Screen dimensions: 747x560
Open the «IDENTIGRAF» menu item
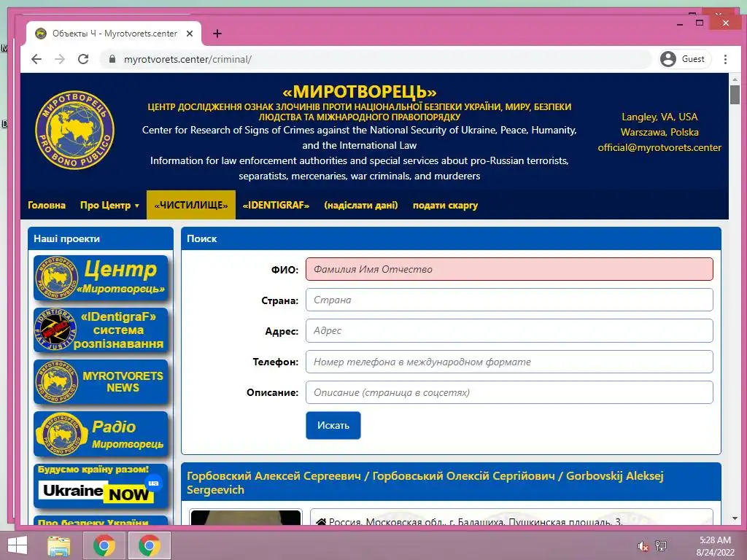(276, 205)
